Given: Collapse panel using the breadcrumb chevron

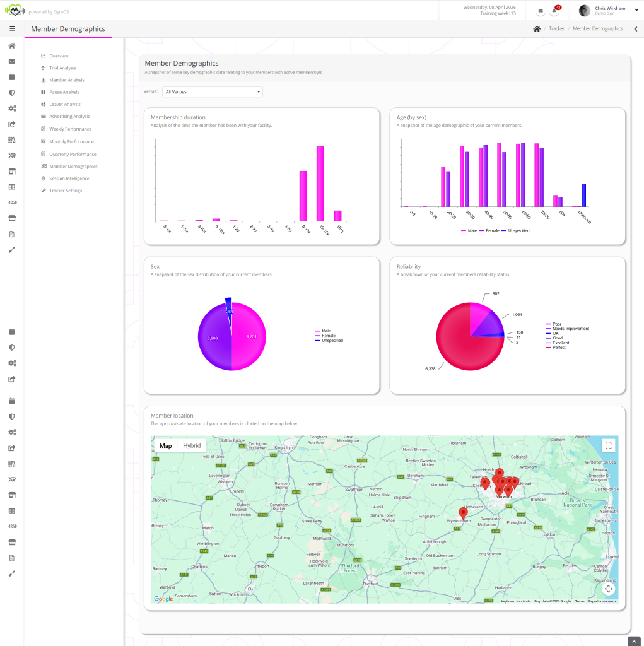Looking at the screenshot, I should pyautogui.click(x=635, y=29).
